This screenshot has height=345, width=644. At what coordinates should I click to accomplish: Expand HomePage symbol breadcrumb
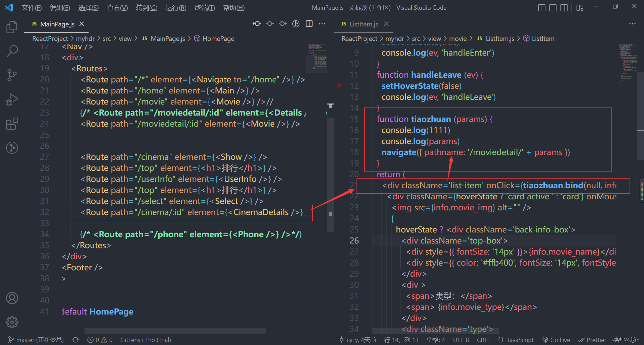[x=214, y=39]
